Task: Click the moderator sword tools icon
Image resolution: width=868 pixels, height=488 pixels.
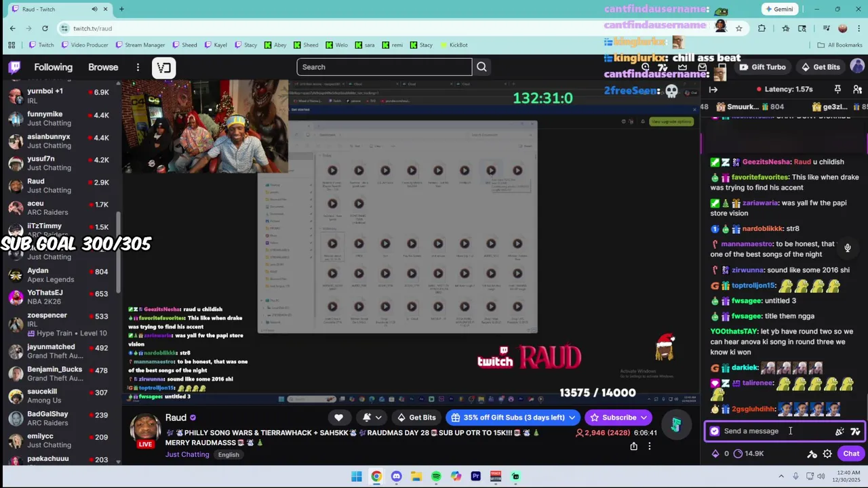Action: [x=812, y=454]
